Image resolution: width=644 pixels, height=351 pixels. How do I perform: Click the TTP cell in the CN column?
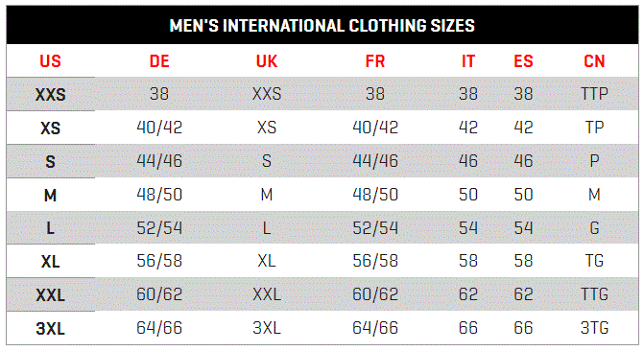(594, 94)
